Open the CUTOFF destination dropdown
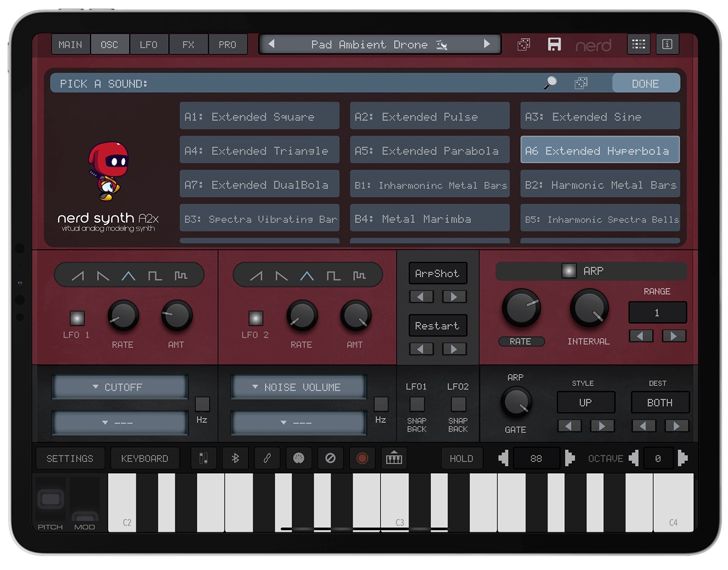Viewport: 728px width, 570px height. (120, 387)
